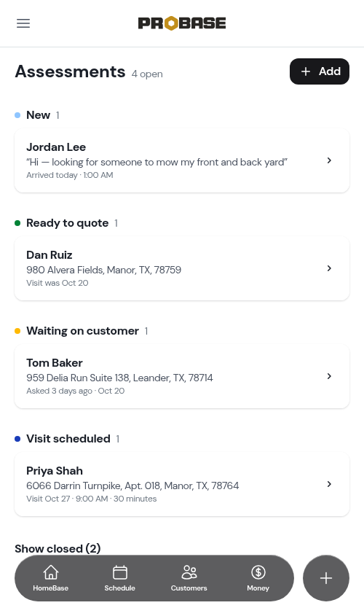Screen dimensions: 364x616
Task: Open the Money dollar icon
Action: (x=258, y=572)
